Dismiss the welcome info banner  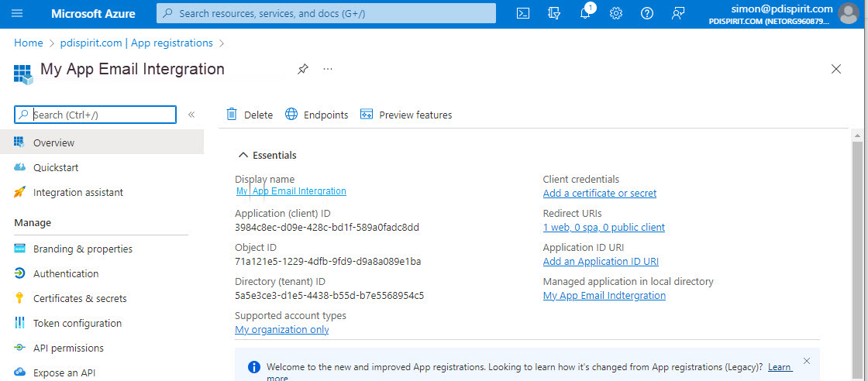pyautogui.click(x=807, y=361)
